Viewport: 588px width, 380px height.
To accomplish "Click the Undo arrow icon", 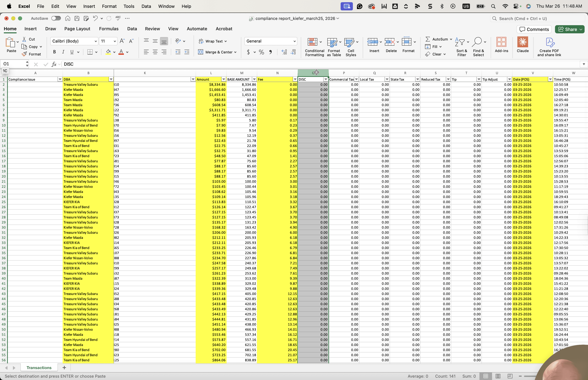I will click(x=95, y=18).
